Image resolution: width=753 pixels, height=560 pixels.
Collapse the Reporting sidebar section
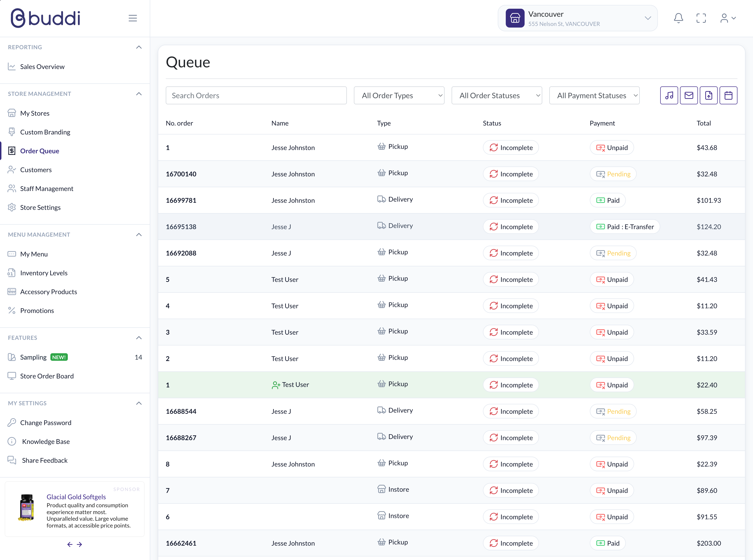point(139,47)
